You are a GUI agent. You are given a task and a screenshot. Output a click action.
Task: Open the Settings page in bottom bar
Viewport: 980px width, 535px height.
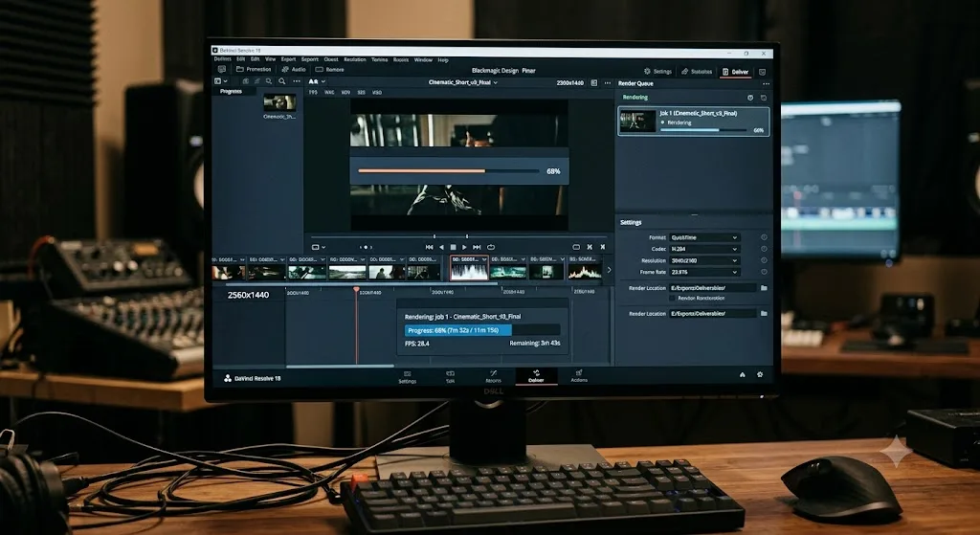(x=408, y=376)
